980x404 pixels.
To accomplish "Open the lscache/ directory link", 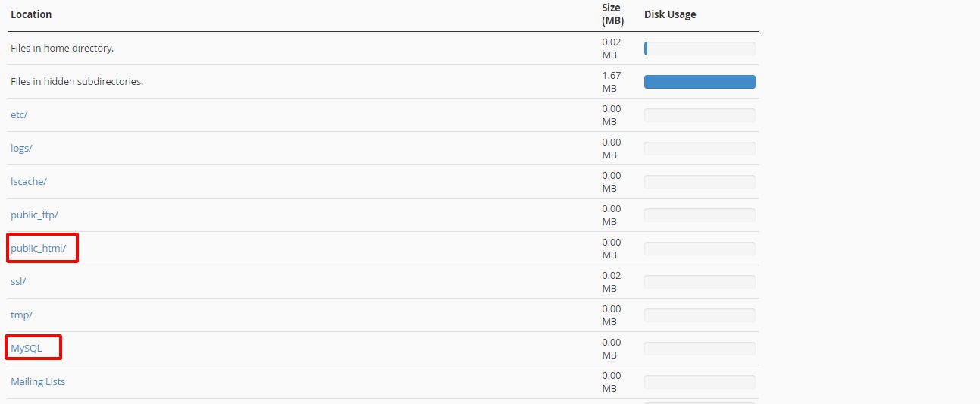I will [29, 182].
